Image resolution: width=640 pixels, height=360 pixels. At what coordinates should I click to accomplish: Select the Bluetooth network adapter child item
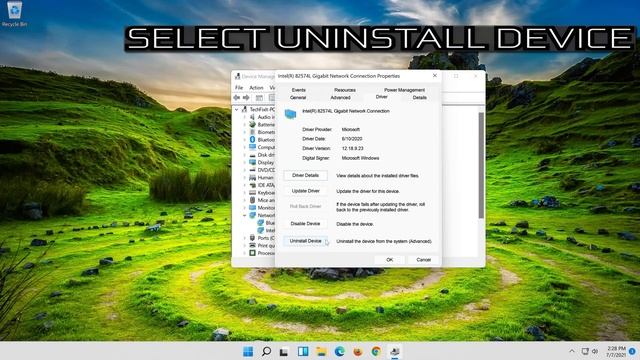[265, 223]
